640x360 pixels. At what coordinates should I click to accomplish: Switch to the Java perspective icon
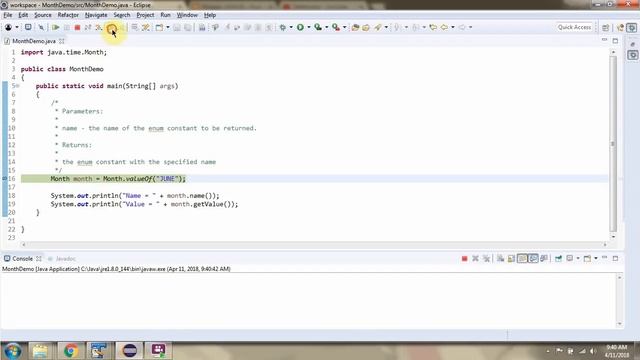point(620,27)
